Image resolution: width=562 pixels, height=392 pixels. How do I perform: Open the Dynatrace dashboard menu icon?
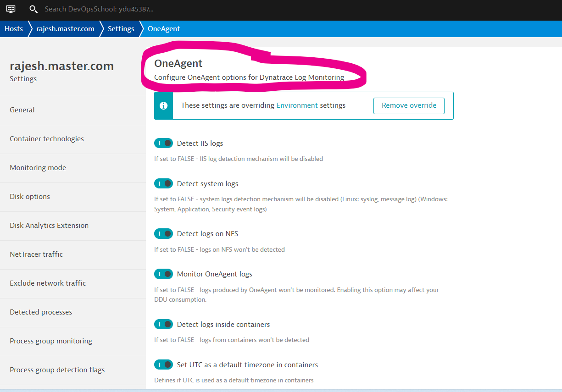[x=11, y=9]
